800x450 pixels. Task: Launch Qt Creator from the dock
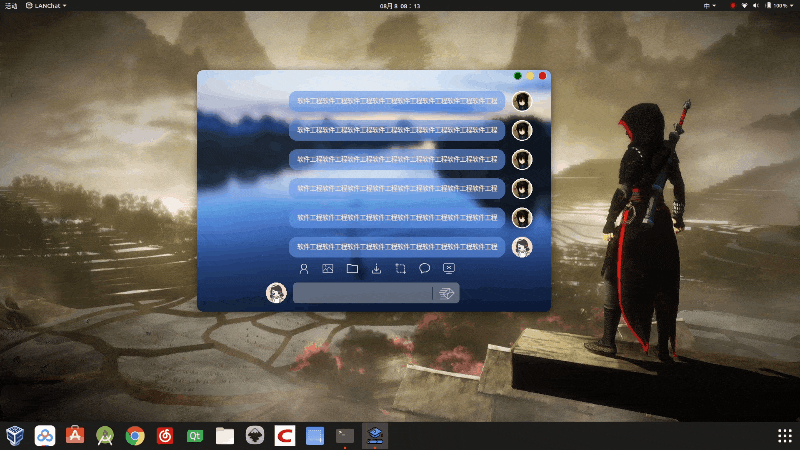click(195, 436)
